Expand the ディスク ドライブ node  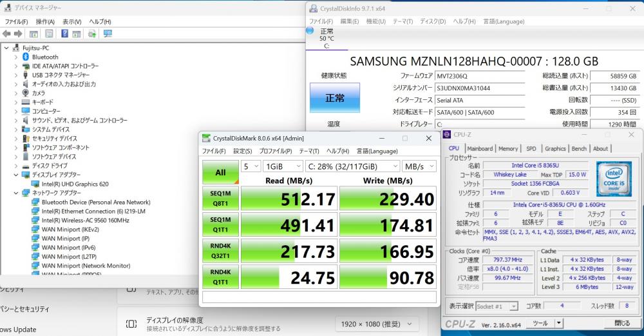[x=16, y=166]
